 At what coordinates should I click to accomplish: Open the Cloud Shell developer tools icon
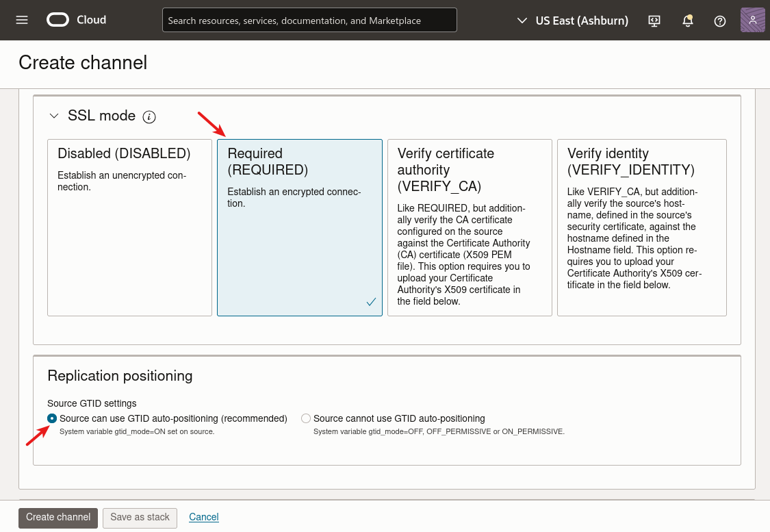point(654,21)
